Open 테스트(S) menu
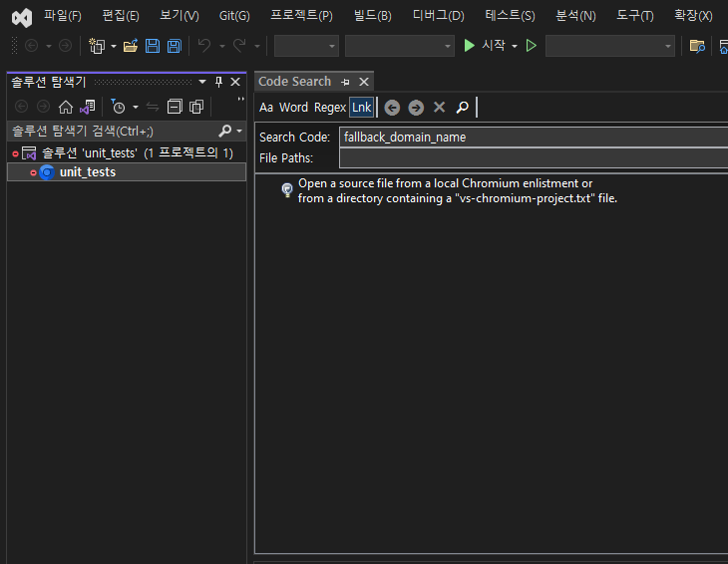 (510, 16)
